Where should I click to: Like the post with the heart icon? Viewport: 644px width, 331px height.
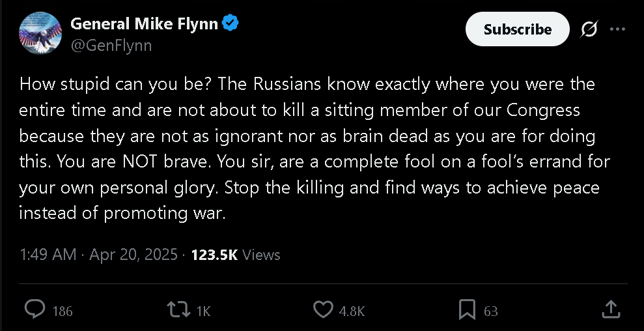pos(323,309)
